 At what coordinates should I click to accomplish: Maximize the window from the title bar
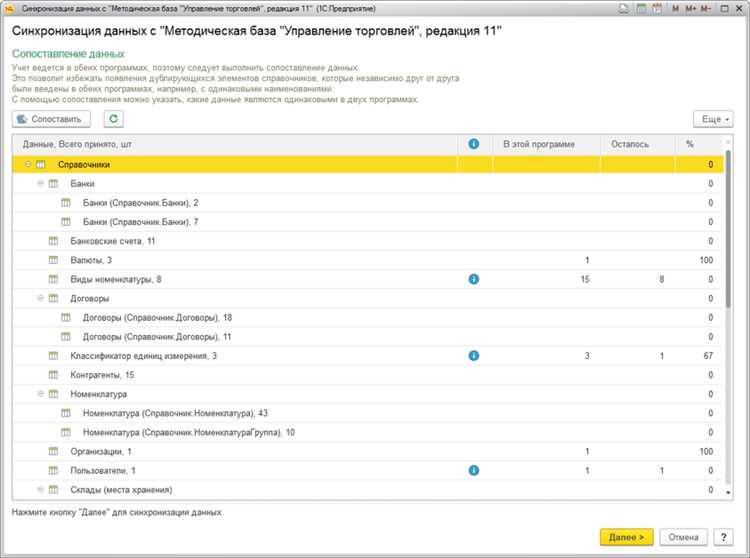724,9
